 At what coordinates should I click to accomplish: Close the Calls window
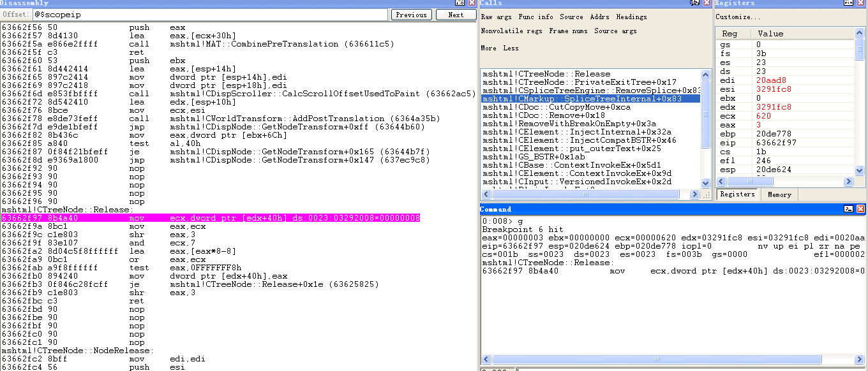click(x=706, y=3)
